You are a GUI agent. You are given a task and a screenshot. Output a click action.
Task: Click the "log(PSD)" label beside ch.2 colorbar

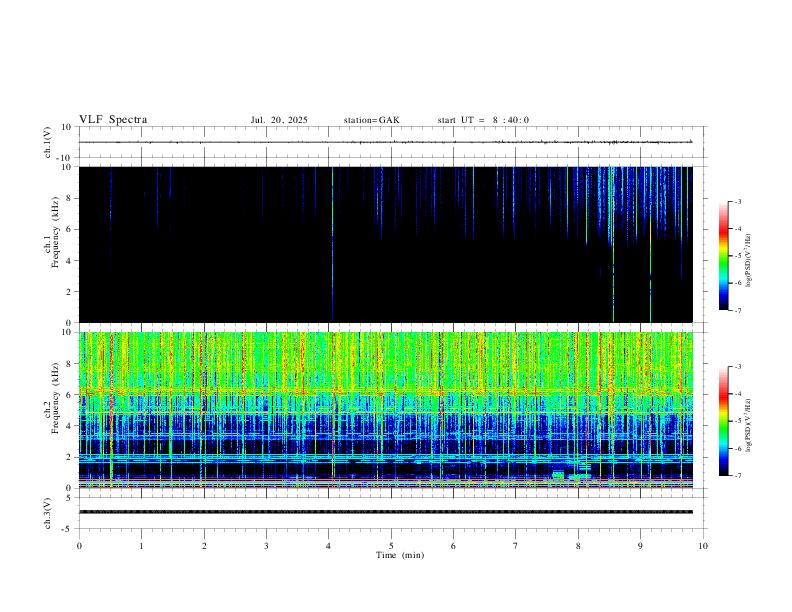749,425
